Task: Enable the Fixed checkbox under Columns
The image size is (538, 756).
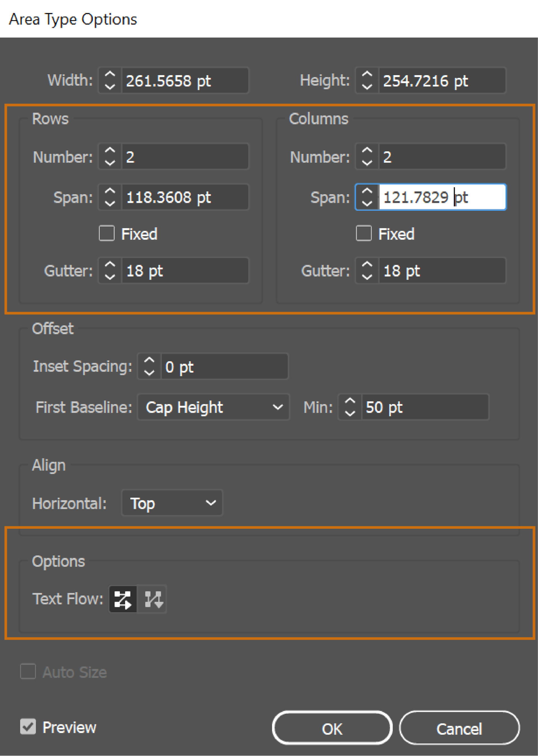Action: click(363, 234)
